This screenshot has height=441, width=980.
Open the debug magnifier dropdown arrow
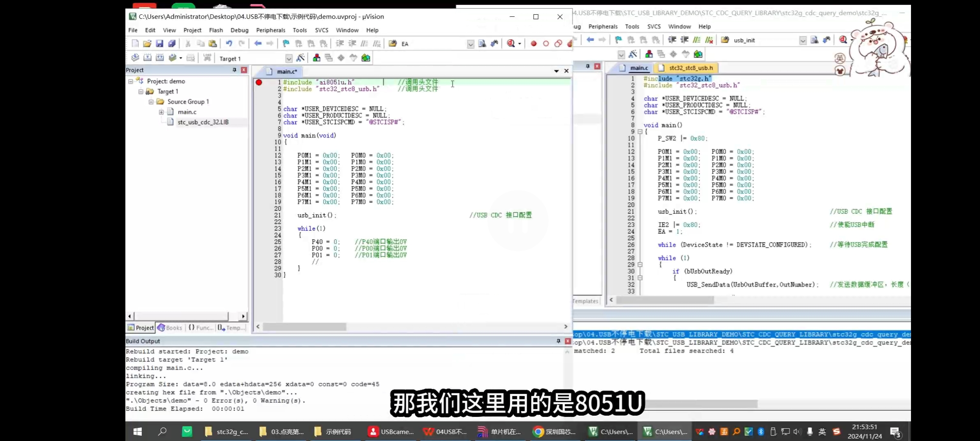pyautogui.click(x=520, y=44)
